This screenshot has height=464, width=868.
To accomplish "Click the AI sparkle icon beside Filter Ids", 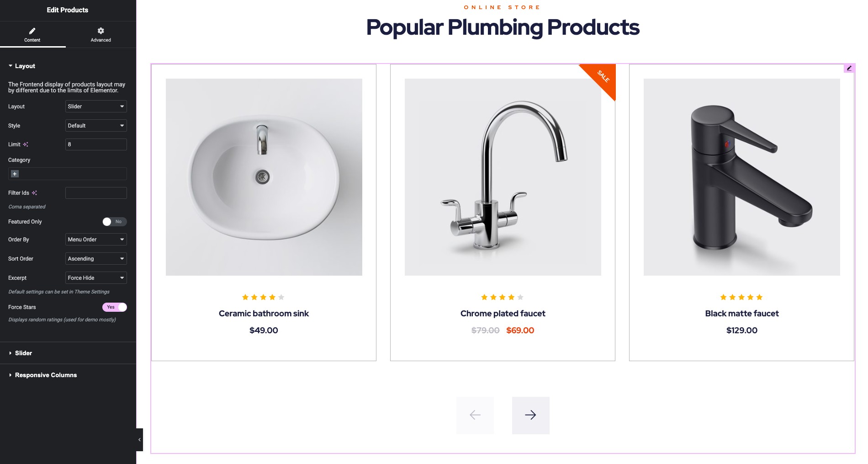I will click(34, 193).
